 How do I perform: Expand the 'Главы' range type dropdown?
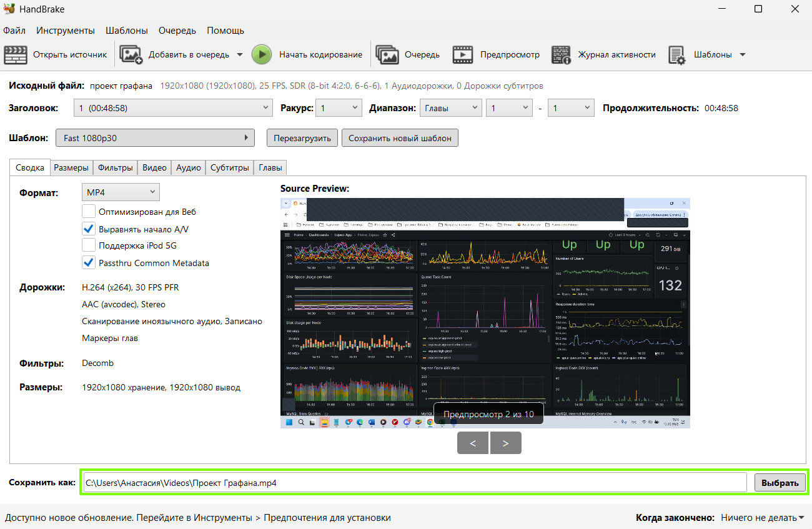coord(450,108)
